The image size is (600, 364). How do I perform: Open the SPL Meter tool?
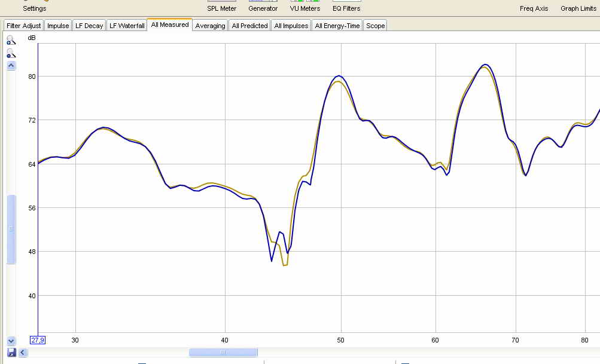click(x=222, y=7)
